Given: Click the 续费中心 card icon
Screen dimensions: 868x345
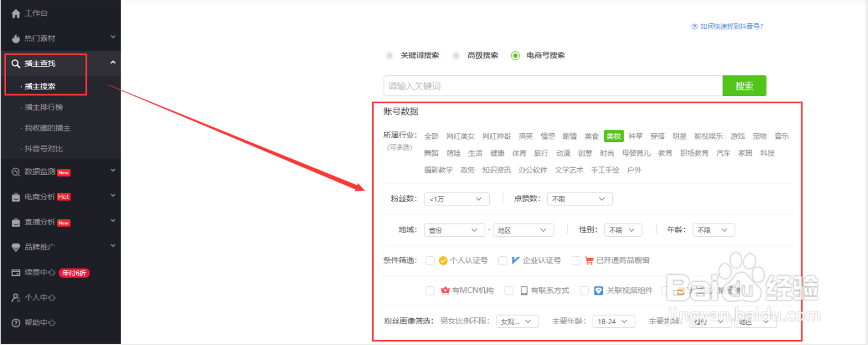Looking at the screenshot, I should (x=16, y=272).
